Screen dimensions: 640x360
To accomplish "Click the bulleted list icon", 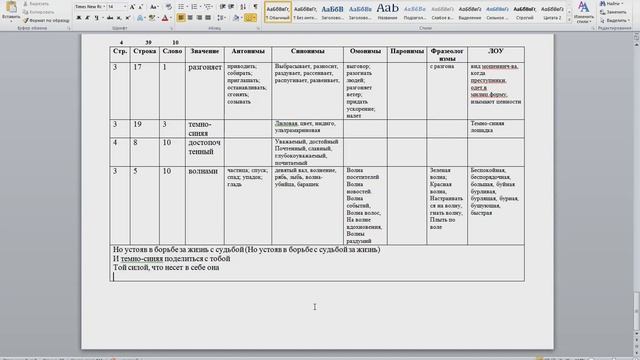I will (181, 7).
